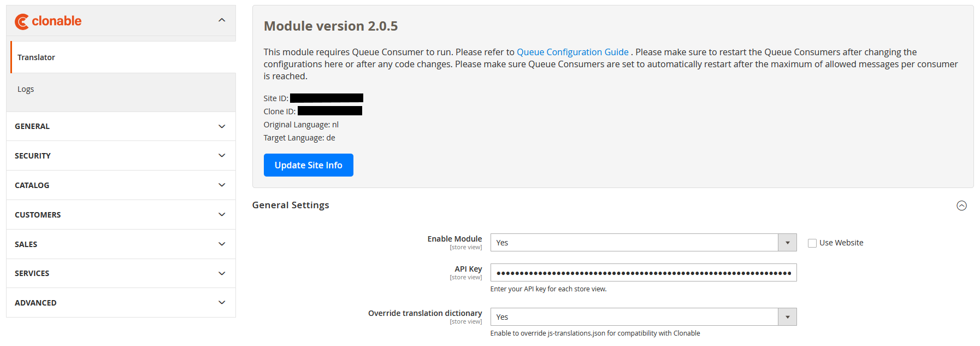This screenshot has width=980, height=346.
Task: Click the Update Site Info button
Action: pos(308,165)
